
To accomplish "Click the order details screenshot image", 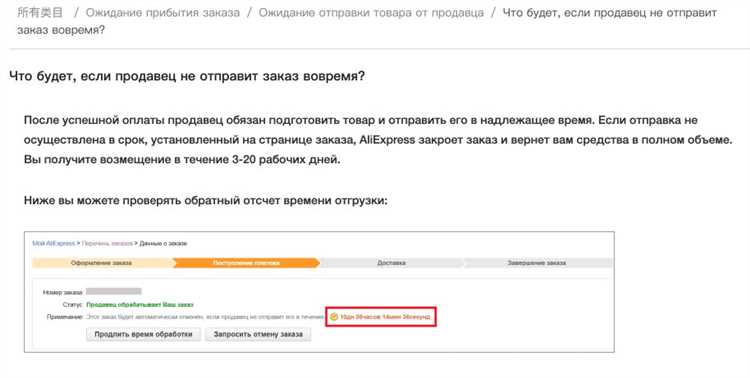I will [320, 292].
